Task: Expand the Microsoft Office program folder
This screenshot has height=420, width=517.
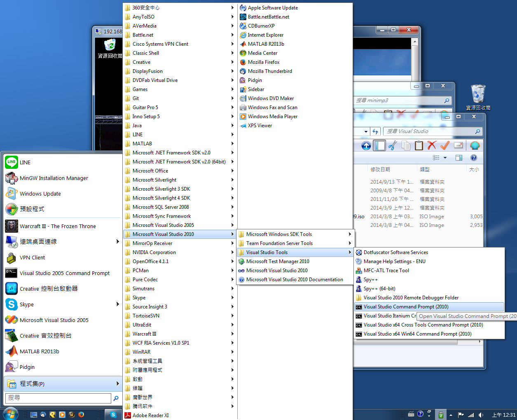Action: coord(180,171)
